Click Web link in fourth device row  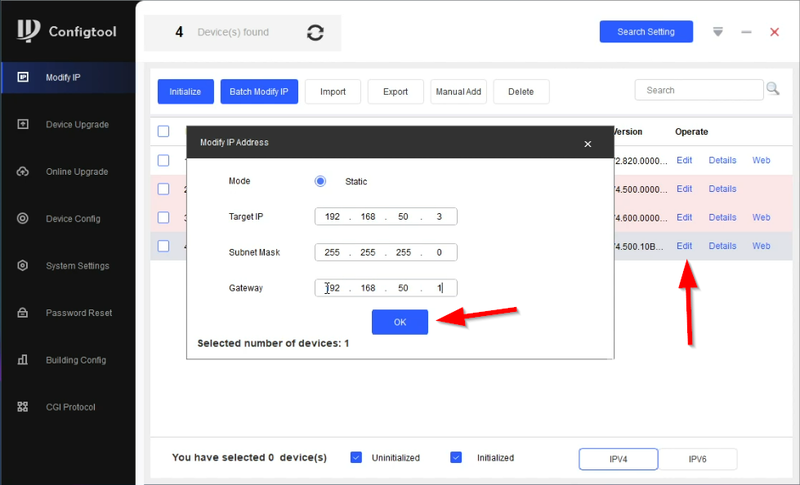(x=761, y=246)
